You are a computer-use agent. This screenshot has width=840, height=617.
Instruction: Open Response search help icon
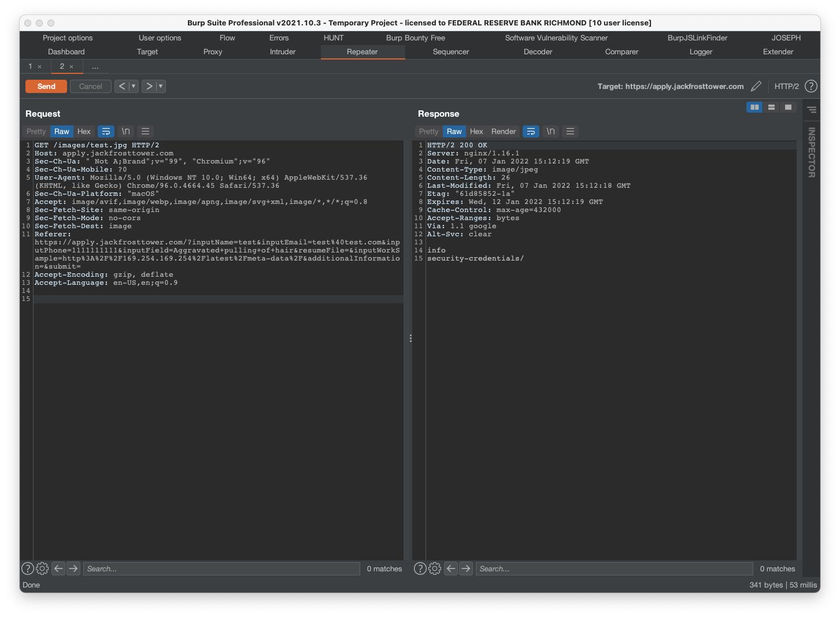click(x=420, y=568)
